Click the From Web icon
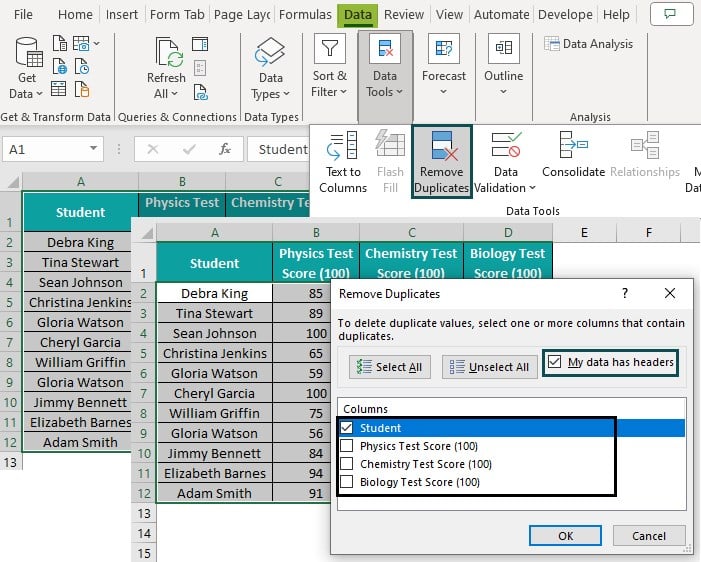This screenshot has height=562, width=701. pos(60,66)
